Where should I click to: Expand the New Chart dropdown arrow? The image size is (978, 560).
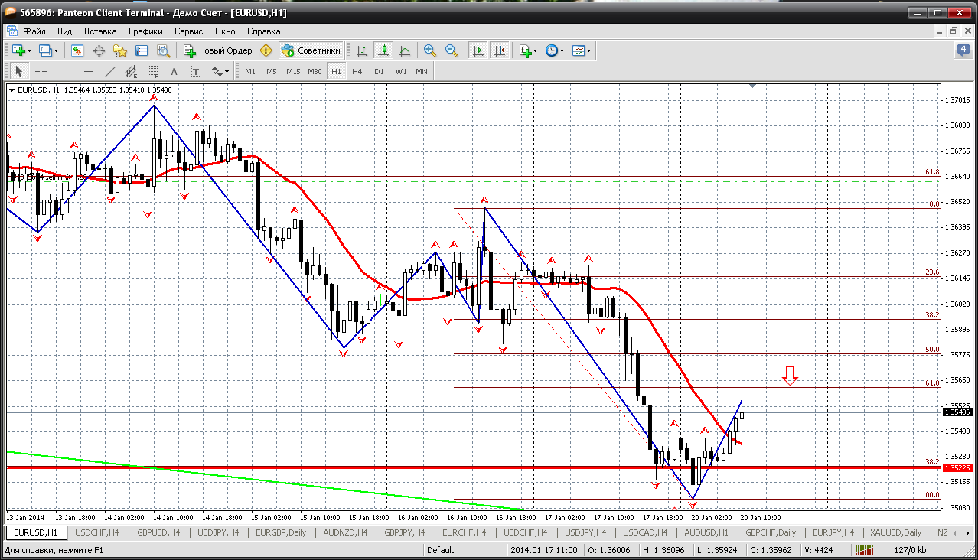pos(30,50)
